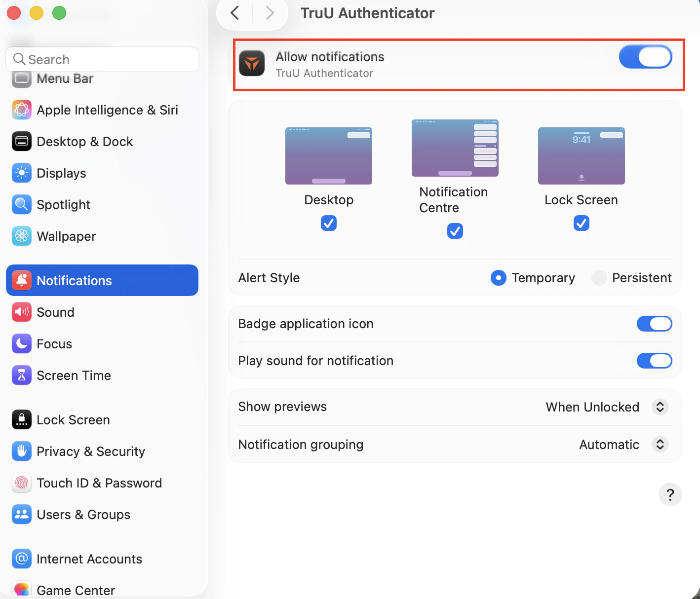Click the Show previews label
The image size is (700, 599).
click(x=282, y=407)
